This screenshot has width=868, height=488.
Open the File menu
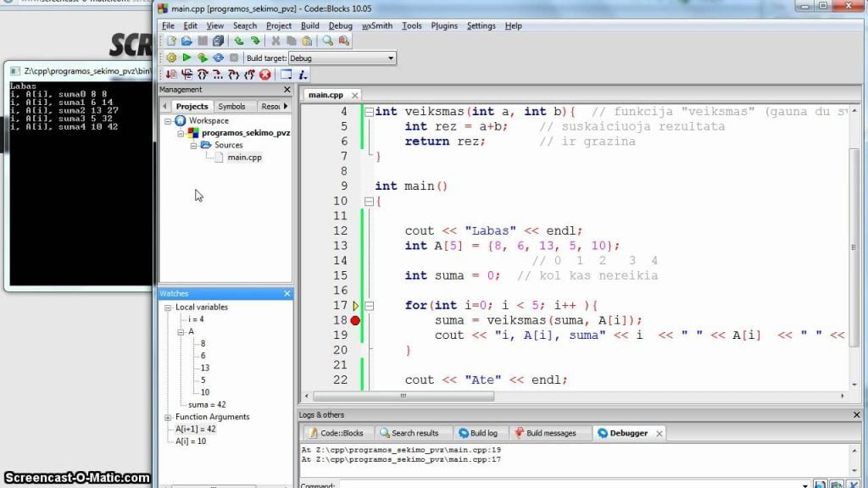click(168, 25)
